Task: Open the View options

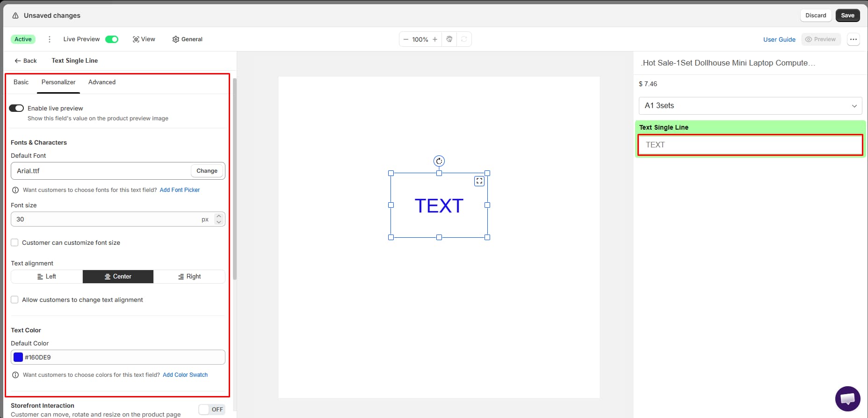Action: click(x=144, y=39)
